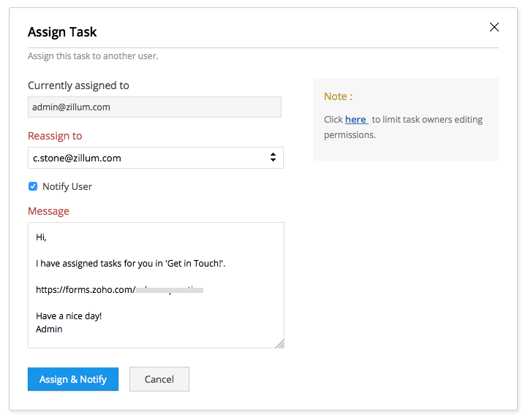Click the admin@zillum.com assigned field

pyautogui.click(x=154, y=107)
